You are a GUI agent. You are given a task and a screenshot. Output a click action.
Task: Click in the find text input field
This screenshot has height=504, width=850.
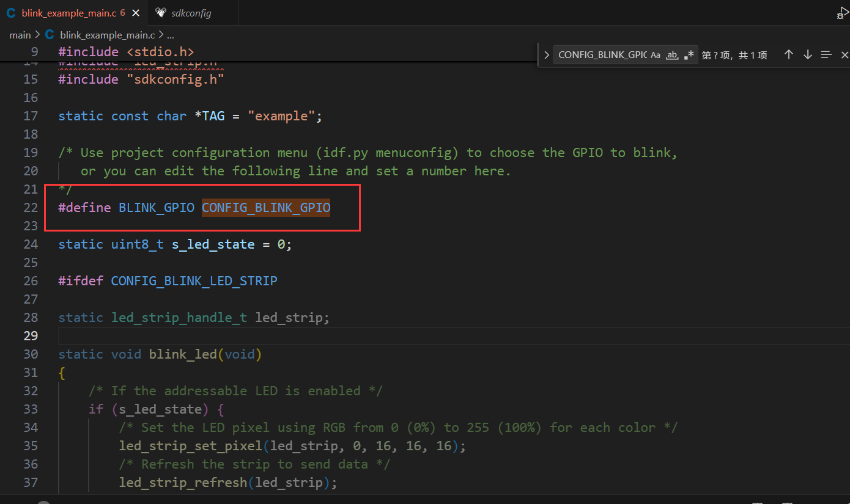[x=601, y=55]
